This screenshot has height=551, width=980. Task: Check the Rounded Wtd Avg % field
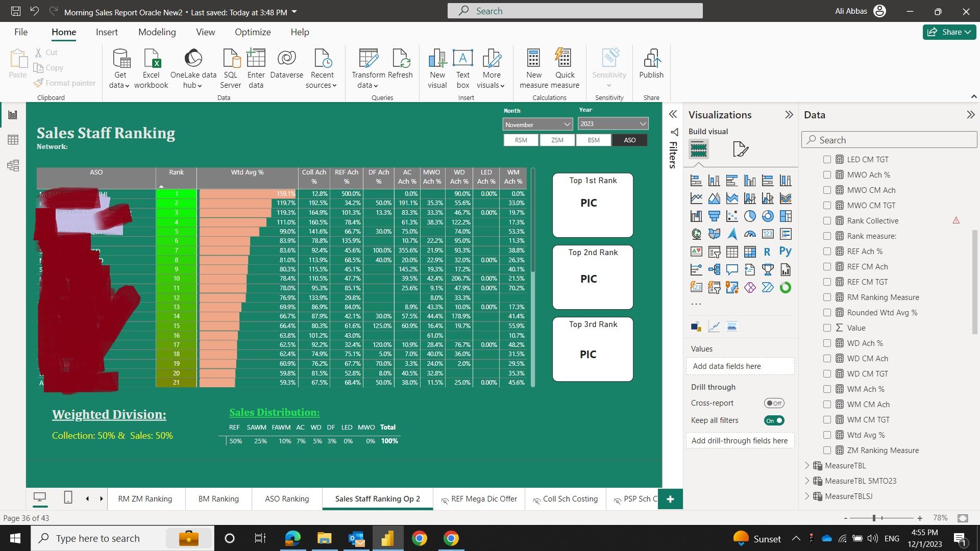pos(827,312)
